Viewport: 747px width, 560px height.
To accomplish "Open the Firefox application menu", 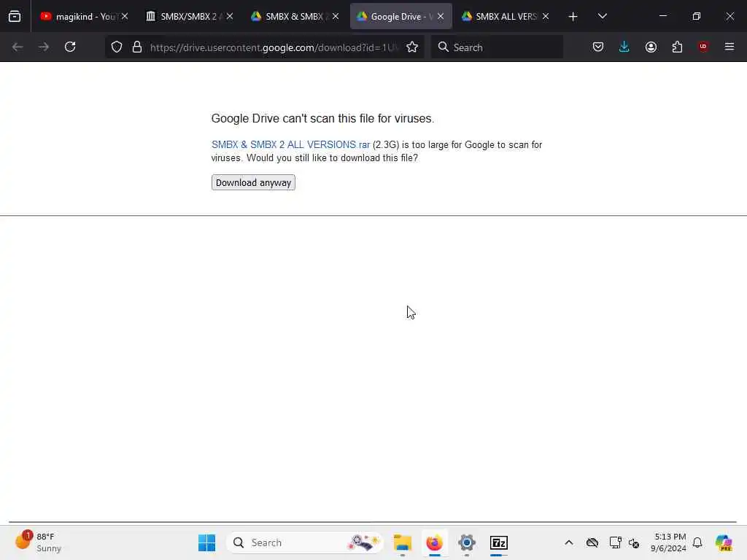I will (x=729, y=47).
